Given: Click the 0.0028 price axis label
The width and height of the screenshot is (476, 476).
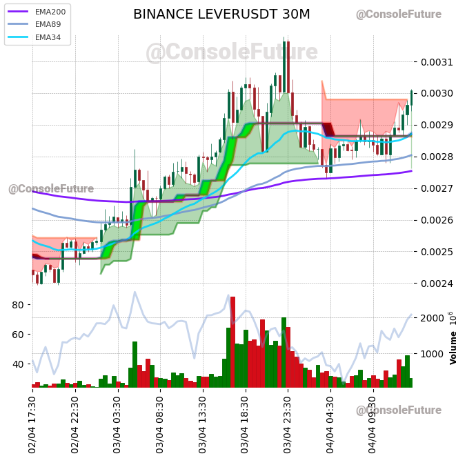Looking at the screenshot, I should 437,157.
